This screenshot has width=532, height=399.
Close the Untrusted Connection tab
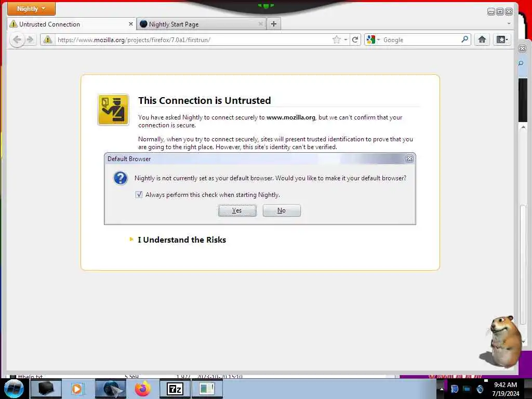[130, 24]
